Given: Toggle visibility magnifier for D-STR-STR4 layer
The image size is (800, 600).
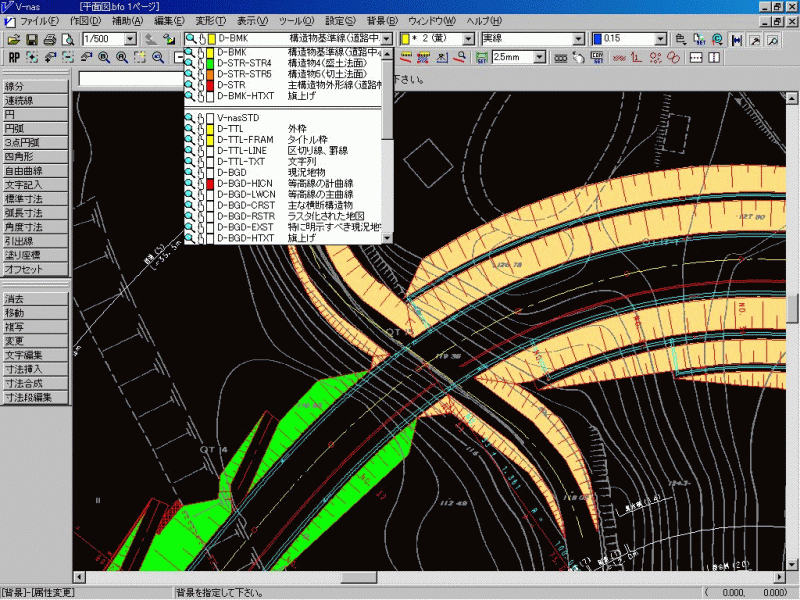Looking at the screenshot, I should 191,63.
